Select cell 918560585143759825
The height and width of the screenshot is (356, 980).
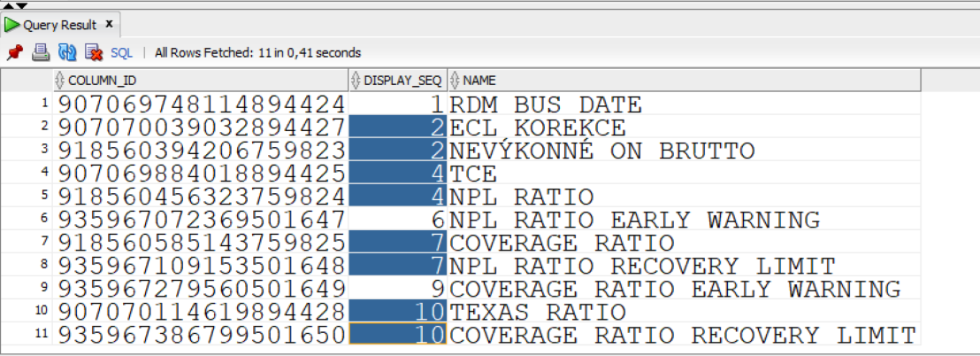pos(201,242)
